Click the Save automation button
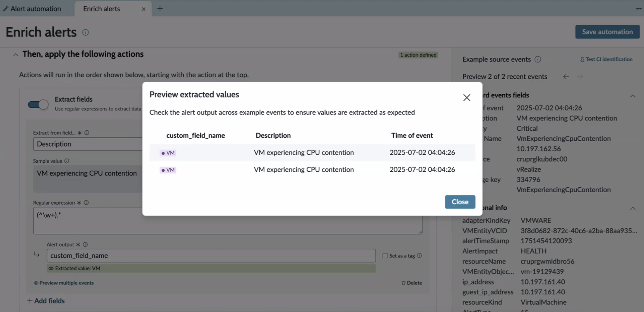This screenshot has width=644, height=312. 607,32
